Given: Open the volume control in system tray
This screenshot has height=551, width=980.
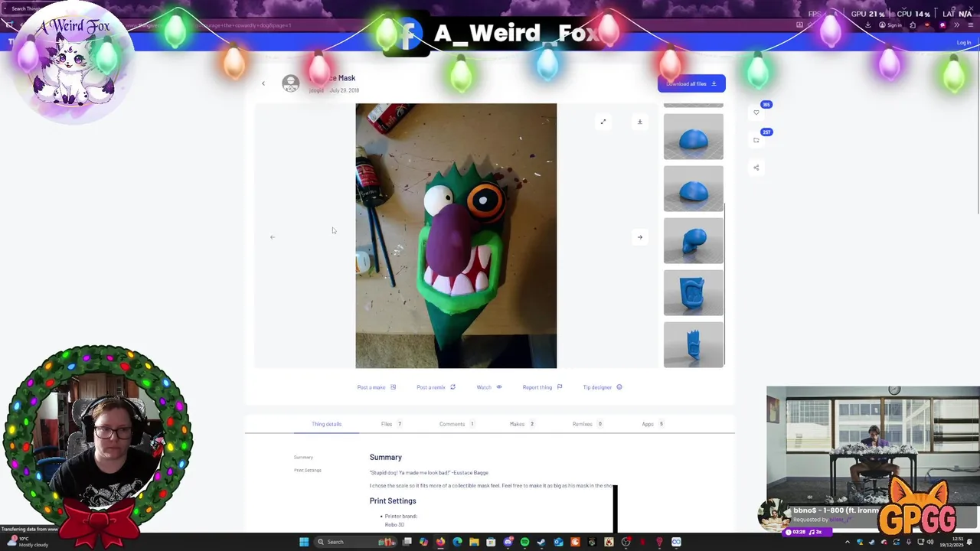Looking at the screenshot, I should (930, 542).
